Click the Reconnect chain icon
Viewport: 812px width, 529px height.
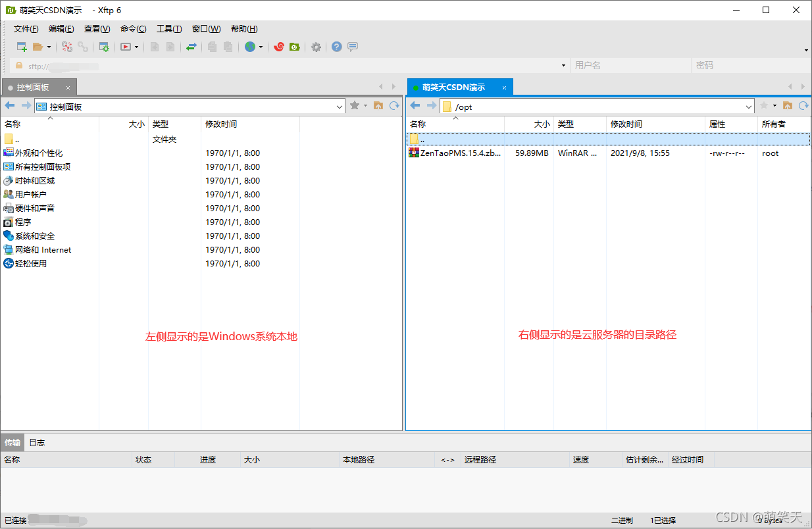click(83, 47)
